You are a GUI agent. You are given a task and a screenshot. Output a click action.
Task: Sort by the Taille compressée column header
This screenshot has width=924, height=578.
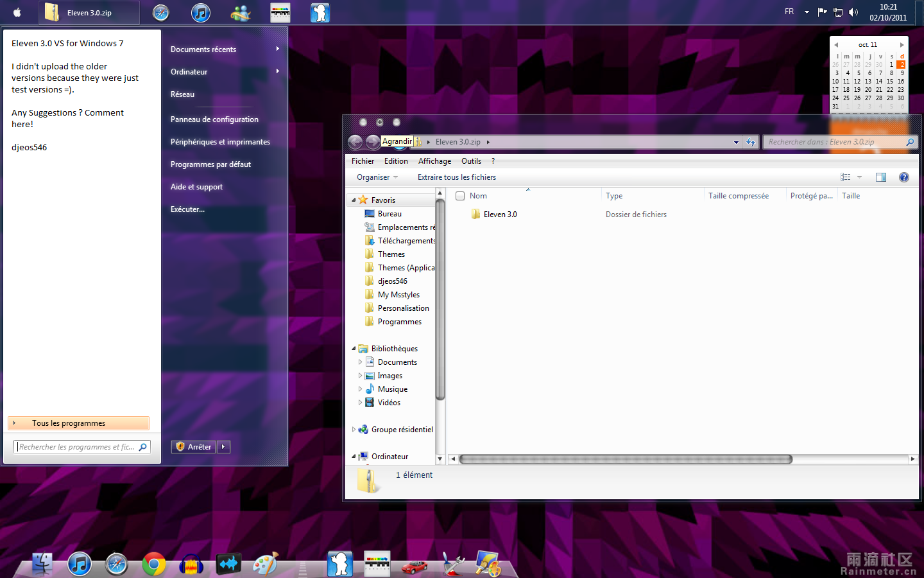click(x=739, y=196)
